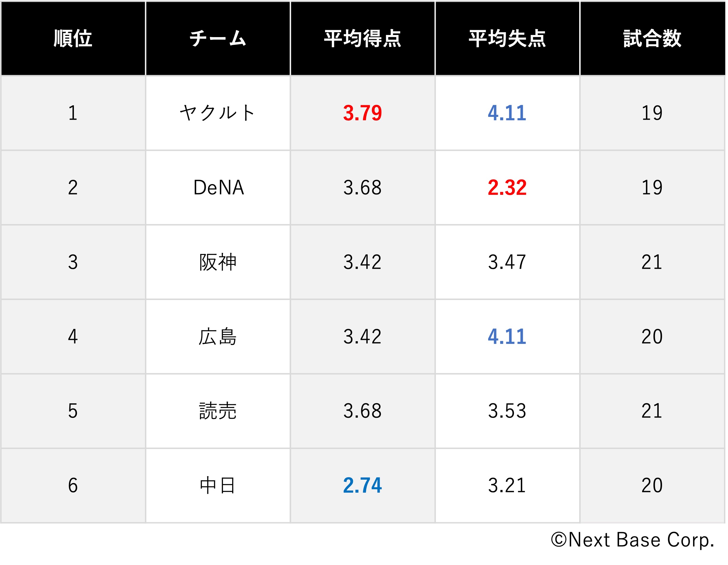Click the DeNA team name
The image size is (728, 565).
click(x=219, y=187)
